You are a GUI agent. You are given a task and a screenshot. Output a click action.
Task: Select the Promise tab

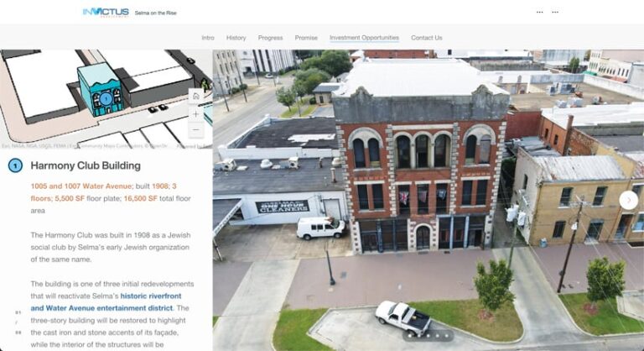(306, 38)
